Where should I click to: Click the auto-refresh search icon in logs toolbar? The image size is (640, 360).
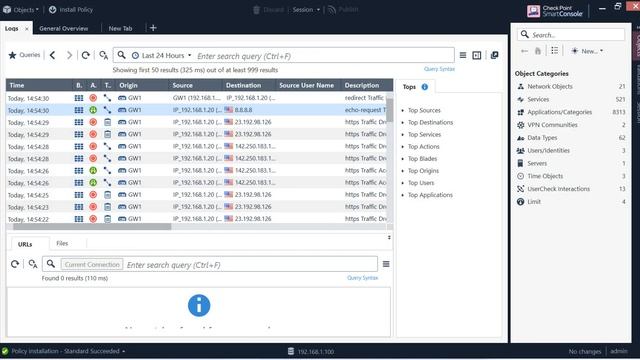(x=104, y=55)
